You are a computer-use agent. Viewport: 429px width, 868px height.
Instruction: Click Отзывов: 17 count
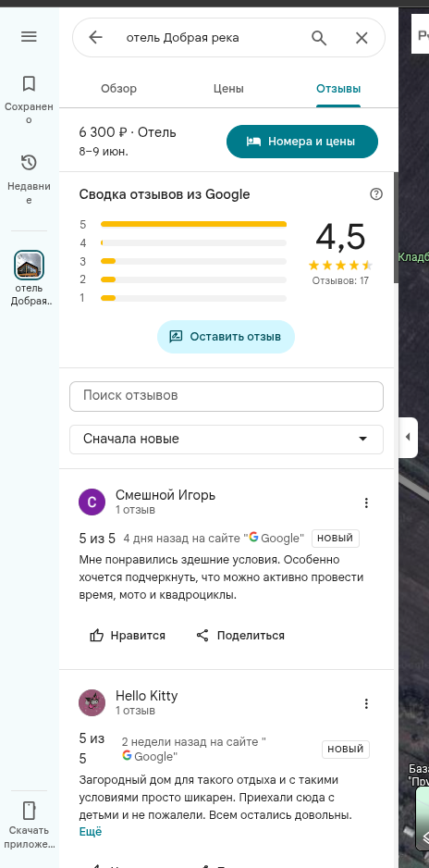[x=340, y=280]
